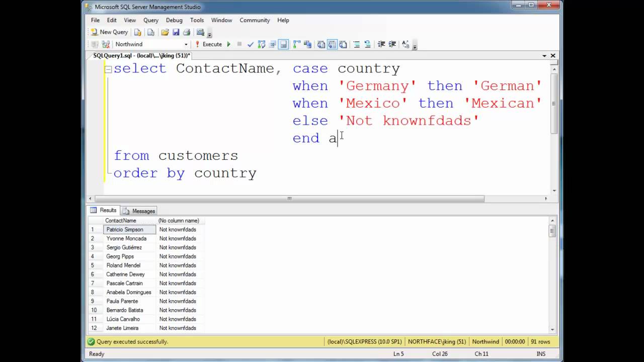Viewport: 644px width, 362px height.
Task: Click the Connect icon
Action: tap(95, 44)
